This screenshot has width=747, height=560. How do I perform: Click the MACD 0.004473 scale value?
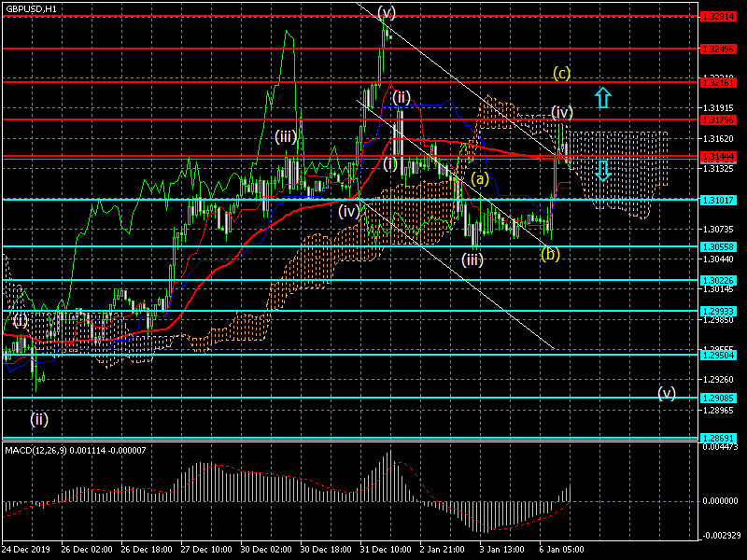[721, 447]
